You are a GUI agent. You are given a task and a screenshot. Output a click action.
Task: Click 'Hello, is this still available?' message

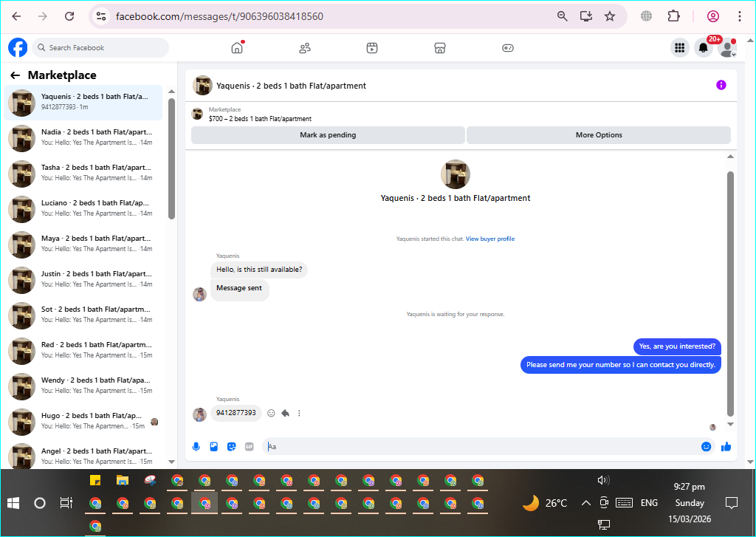(259, 270)
